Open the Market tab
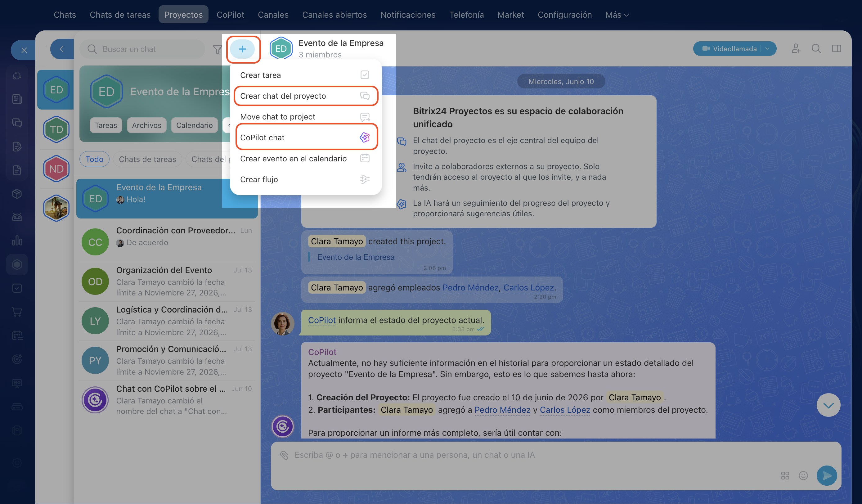The image size is (862, 504). (x=510, y=15)
